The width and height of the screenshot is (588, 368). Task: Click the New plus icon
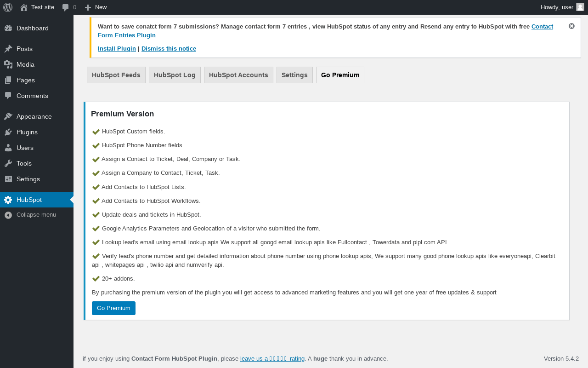[x=88, y=7]
